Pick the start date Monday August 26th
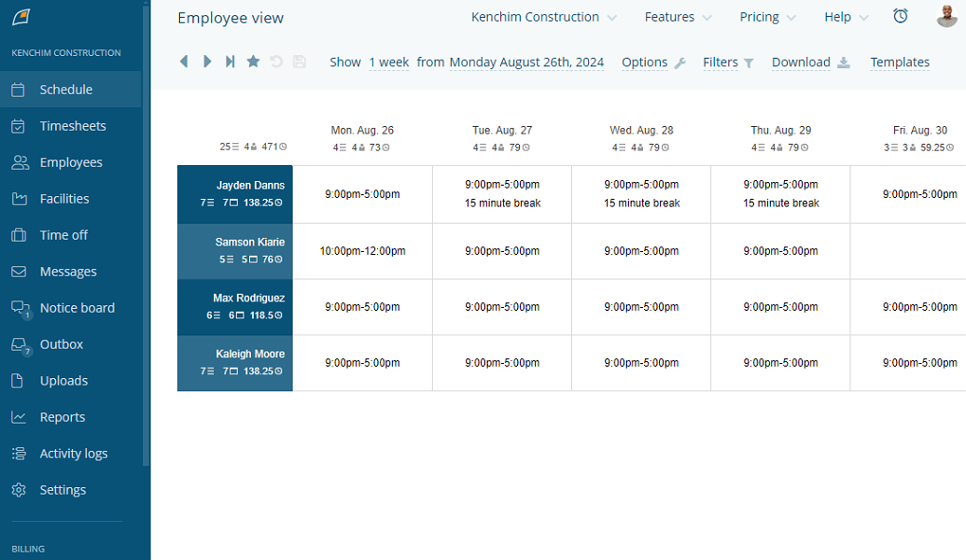The image size is (966, 560). (x=526, y=63)
